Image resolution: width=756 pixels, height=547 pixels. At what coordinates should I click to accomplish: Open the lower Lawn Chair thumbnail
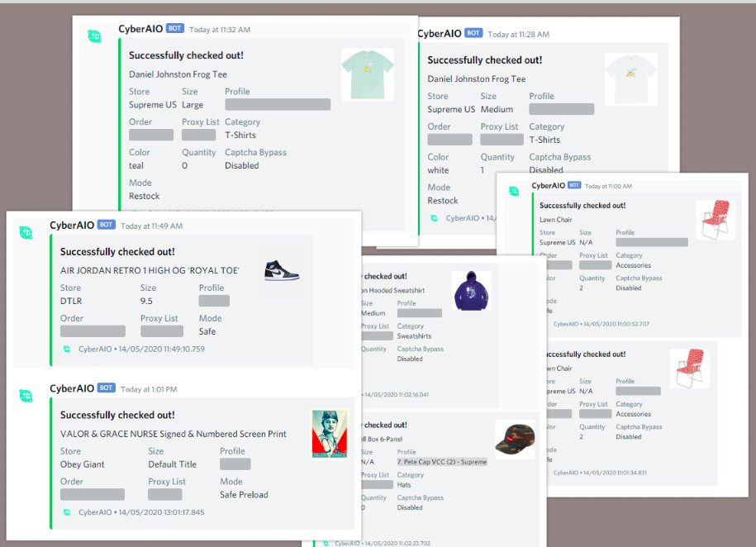pos(690,369)
